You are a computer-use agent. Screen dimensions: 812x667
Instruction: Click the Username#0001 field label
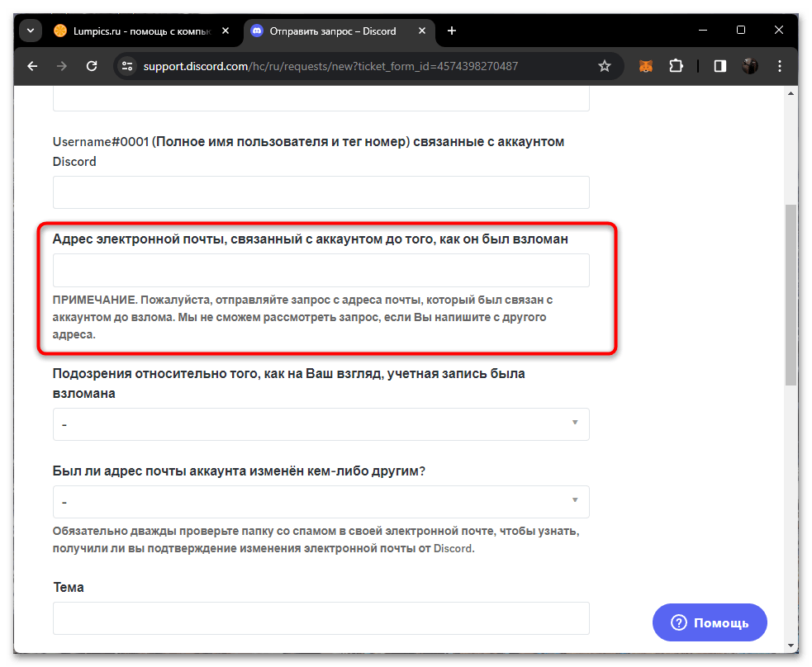308,152
